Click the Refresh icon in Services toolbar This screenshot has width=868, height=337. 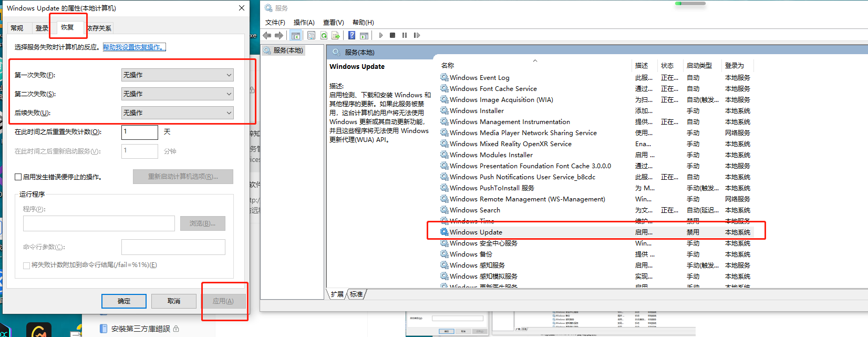pos(324,35)
